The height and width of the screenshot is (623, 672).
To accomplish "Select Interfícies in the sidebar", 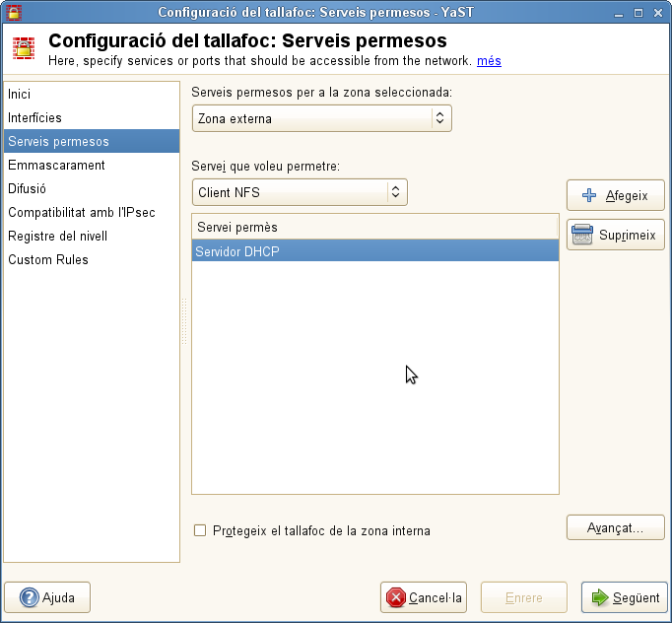I will (34, 117).
